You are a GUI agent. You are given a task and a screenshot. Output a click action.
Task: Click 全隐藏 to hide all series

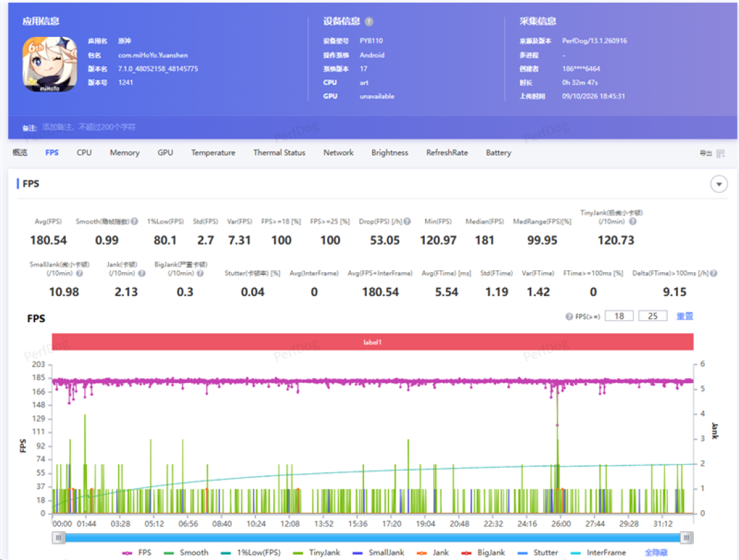click(656, 552)
